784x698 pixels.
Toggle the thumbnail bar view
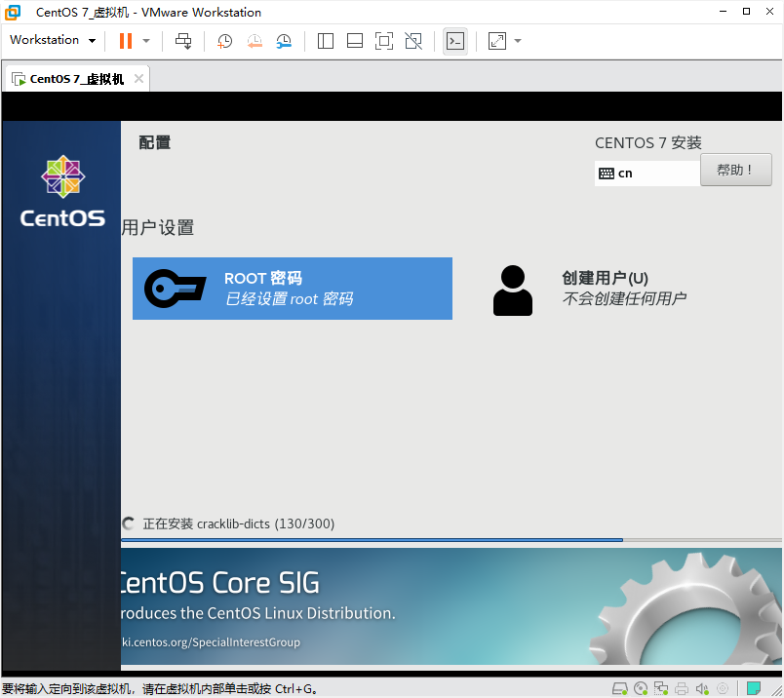coord(355,41)
